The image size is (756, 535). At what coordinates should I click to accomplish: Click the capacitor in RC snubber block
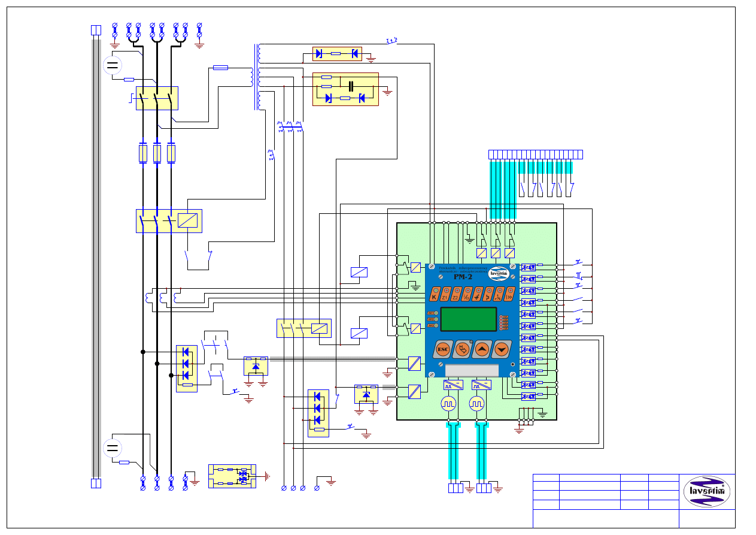click(350, 83)
